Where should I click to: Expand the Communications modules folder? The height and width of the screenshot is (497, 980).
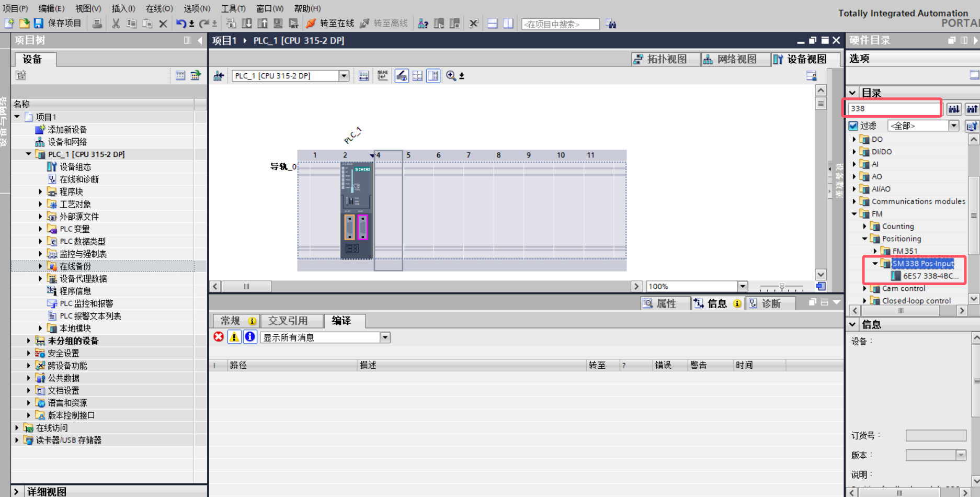(x=854, y=201)
